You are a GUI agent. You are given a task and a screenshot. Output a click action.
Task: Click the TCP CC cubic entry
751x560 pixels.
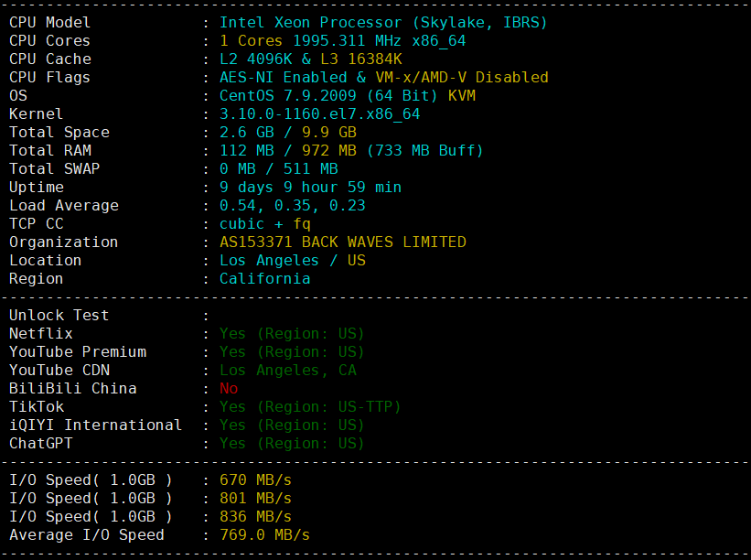261,223
